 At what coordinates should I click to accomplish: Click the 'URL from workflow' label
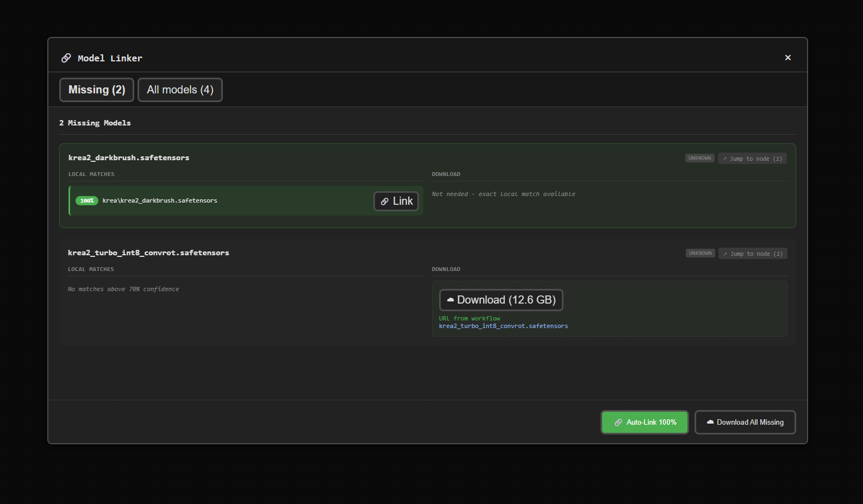[470, 318]
